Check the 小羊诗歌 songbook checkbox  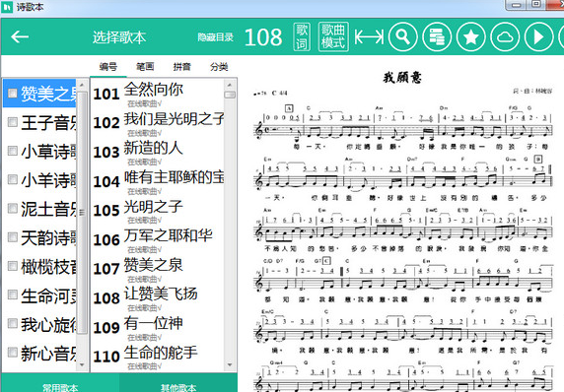click(13, 179)
